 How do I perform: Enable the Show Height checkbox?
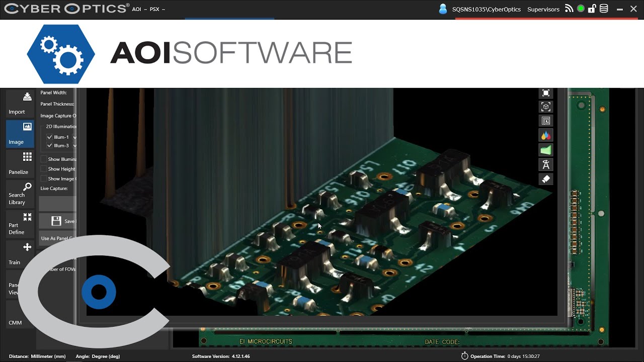pyautogui.click(x=44, y=169)
